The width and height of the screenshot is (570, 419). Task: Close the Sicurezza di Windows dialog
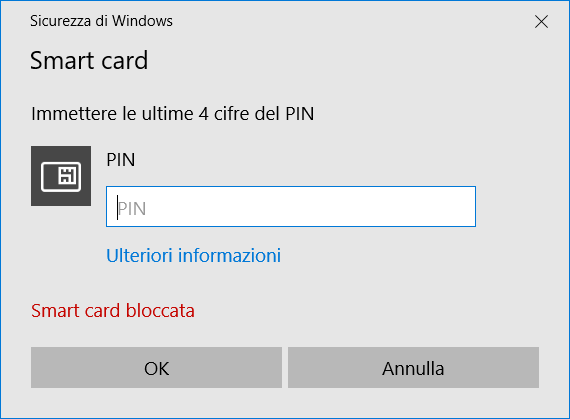541,21
